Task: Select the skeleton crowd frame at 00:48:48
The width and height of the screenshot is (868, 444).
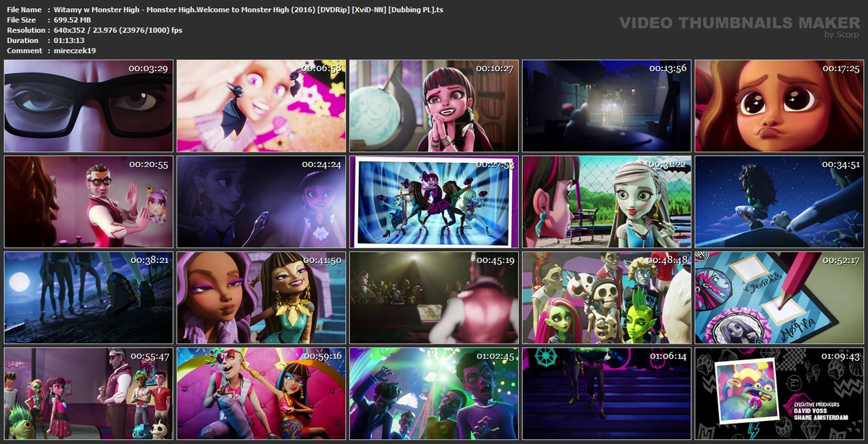Action: [607, 298]
